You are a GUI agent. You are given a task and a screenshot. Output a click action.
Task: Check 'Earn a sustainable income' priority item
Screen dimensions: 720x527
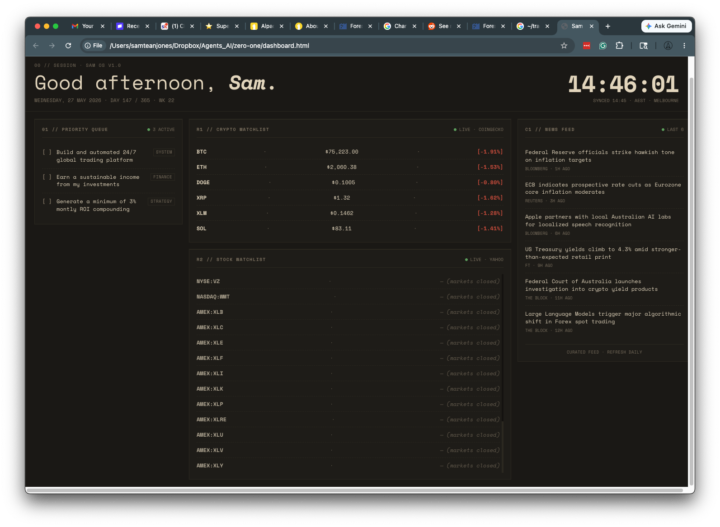pos(46,177)
